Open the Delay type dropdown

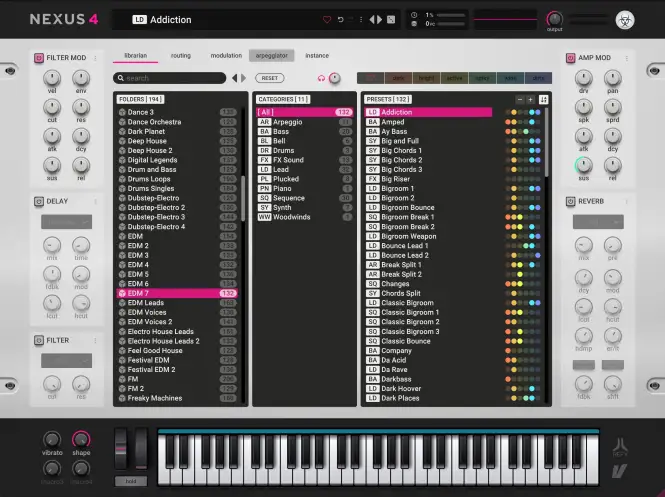point(67,222)
